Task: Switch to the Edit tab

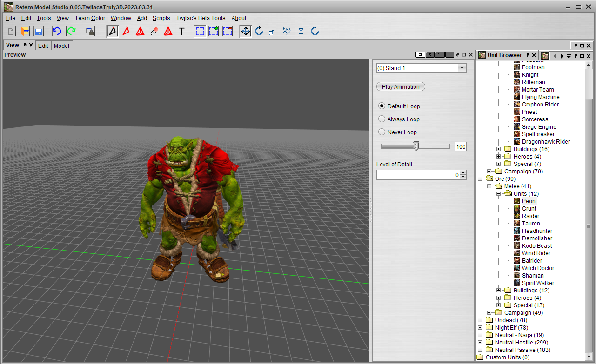Action: coord(43,46)
